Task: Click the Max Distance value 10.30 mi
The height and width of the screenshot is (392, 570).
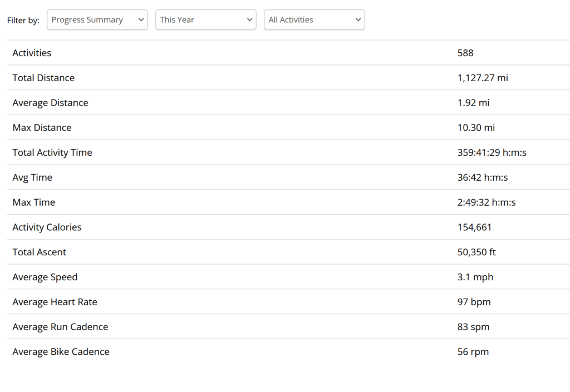Action: (x=476, y=128)
